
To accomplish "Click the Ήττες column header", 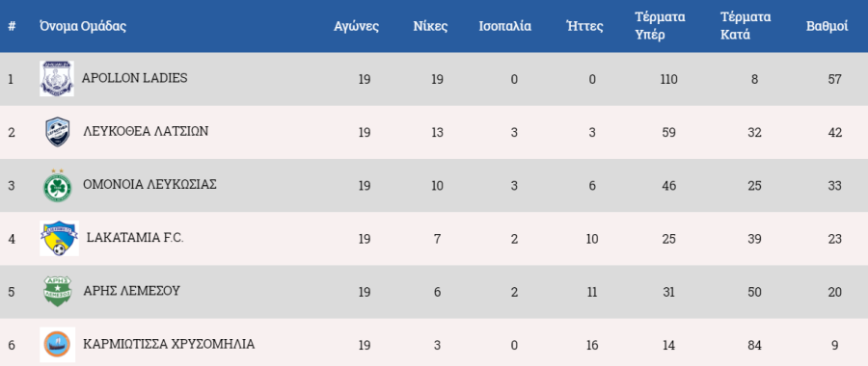I will click(584, 26).
